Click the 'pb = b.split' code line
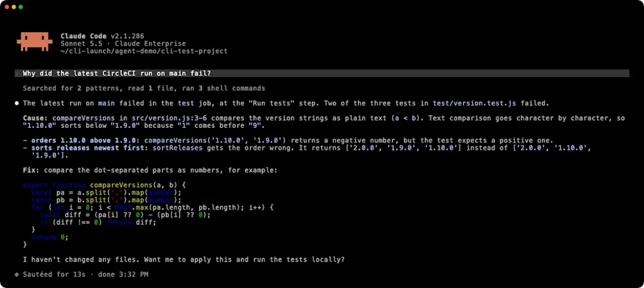 [x=107, y=200]
